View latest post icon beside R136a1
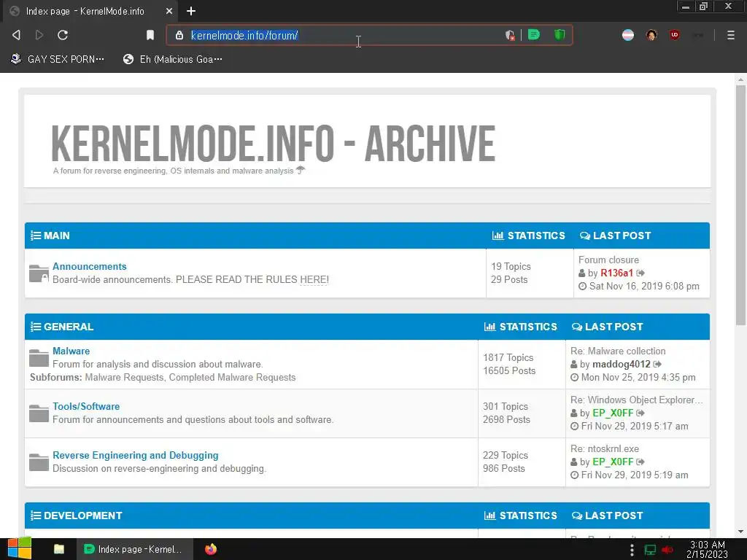This screenshot has width=747, height=560. tap(640, 273)
